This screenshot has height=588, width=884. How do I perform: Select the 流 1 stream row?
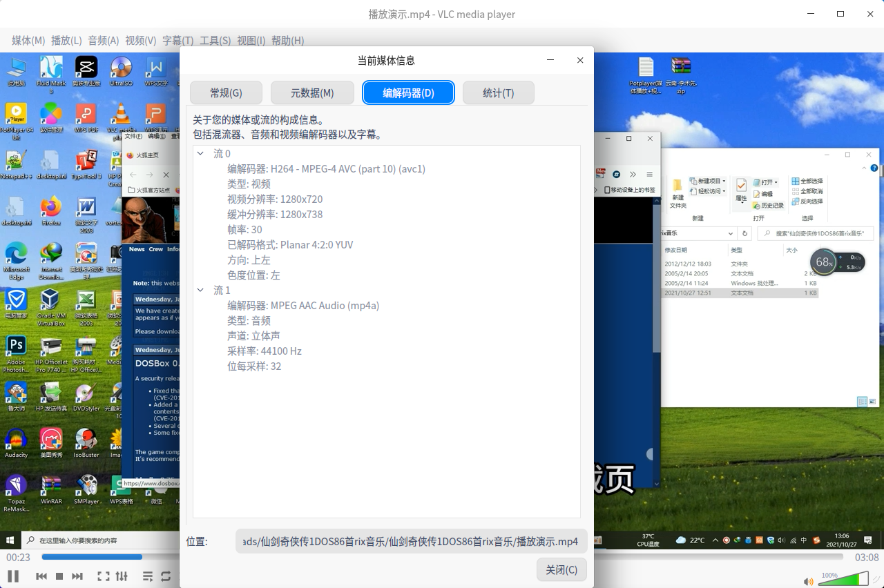tap(387, 290)
